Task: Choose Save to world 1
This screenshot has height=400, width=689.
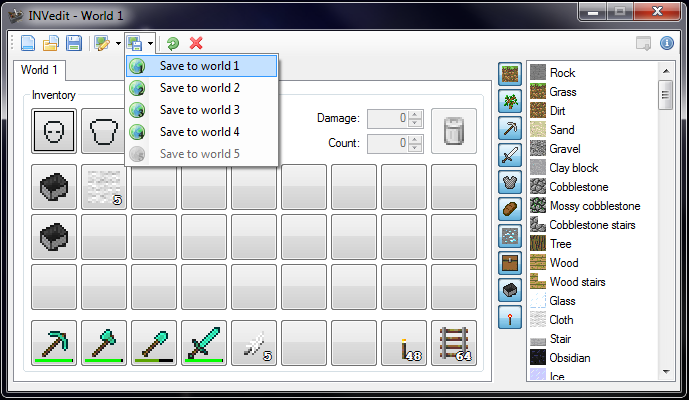Action: [x=202, y=66]
